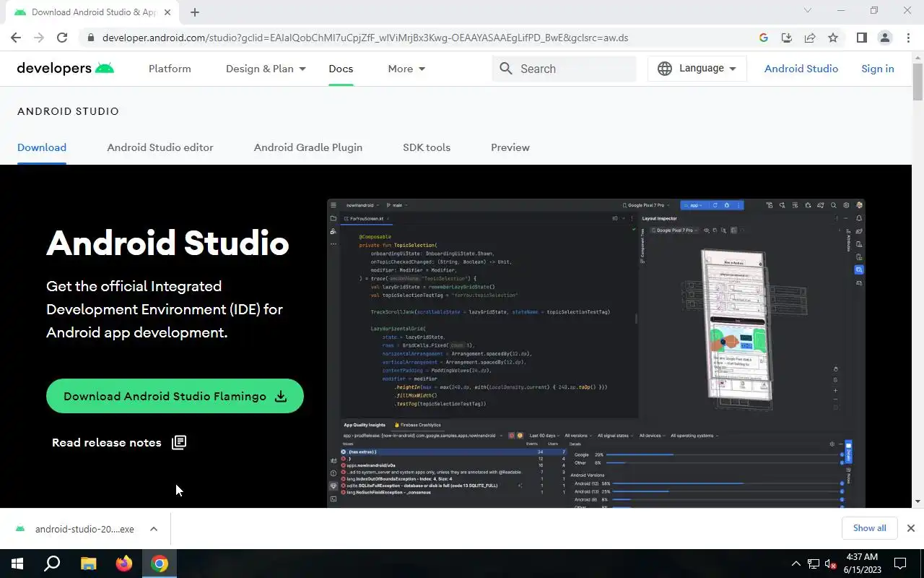This screenshot has width=924, height=578.
Task: Open the Language dropdown
Action: click(x=697, y=69)
